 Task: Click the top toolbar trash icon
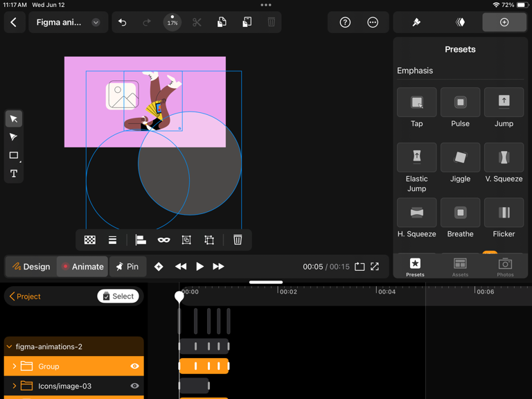[272, 22]
